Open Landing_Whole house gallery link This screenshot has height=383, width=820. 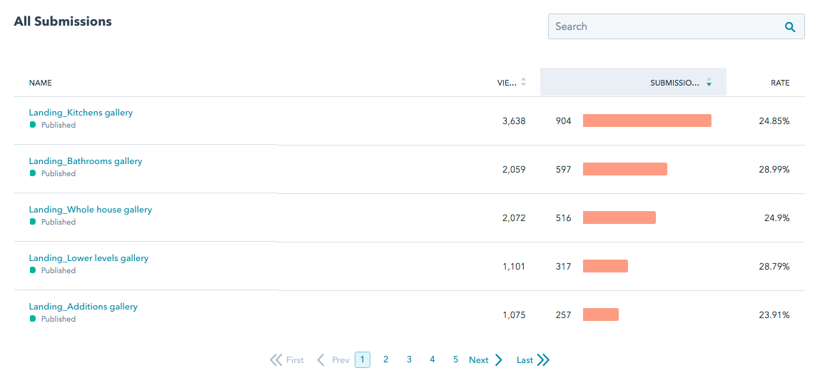point(90,210)
